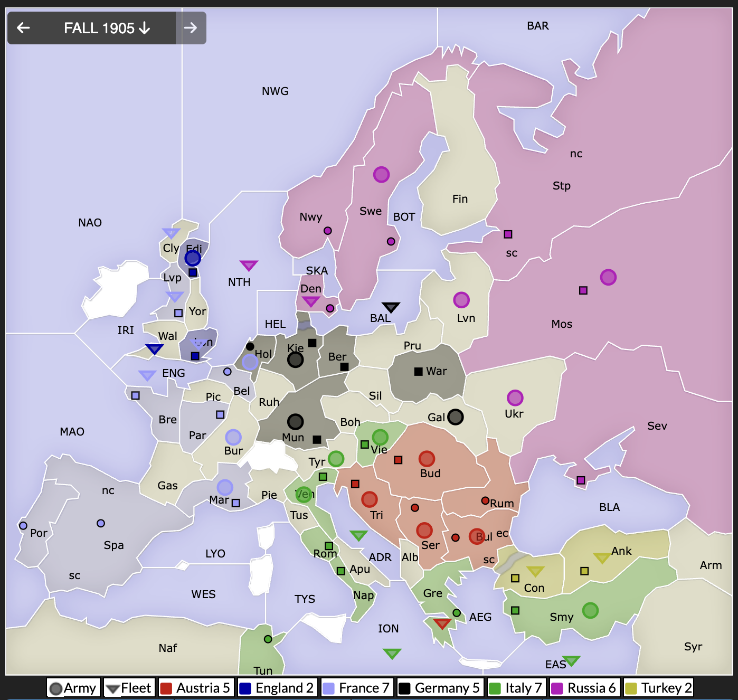738x700 pixels.
Task: Click the BLA sea region label
Action: click(x=609, y=507)
